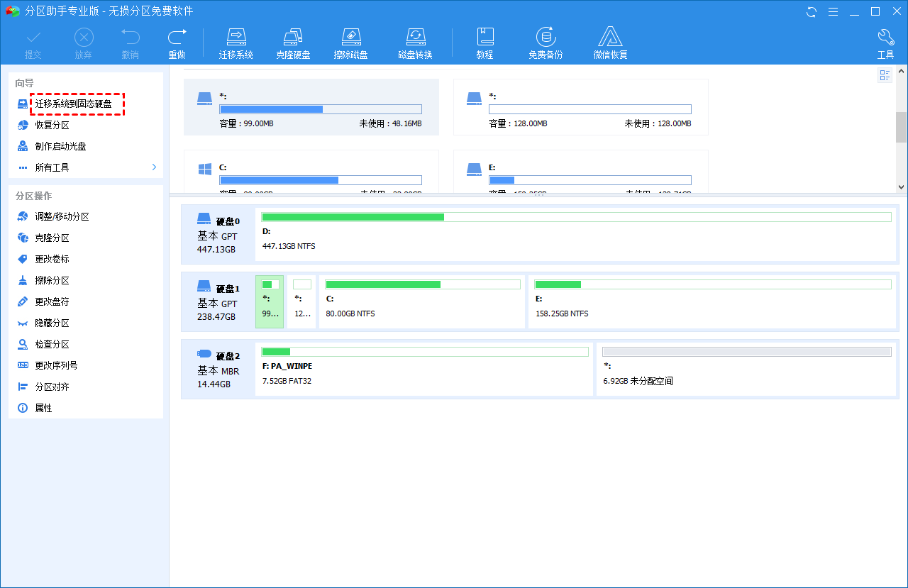
Task: Click the partition list scrollbar up arrow
Action: pos(901,71)
